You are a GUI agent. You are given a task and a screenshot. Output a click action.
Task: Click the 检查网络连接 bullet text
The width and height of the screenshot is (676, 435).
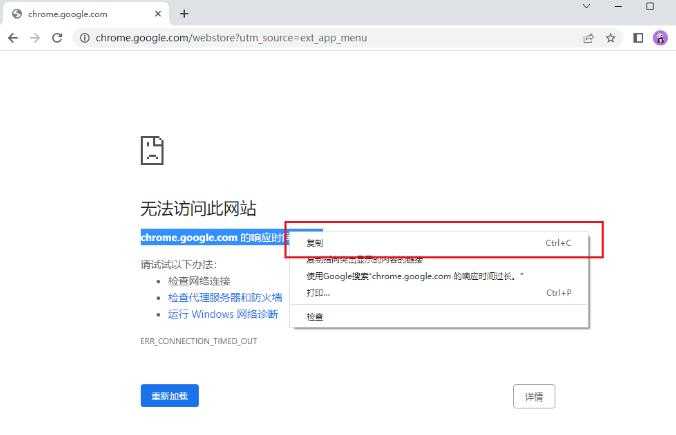pyautogui.click(x=199, y=281)
